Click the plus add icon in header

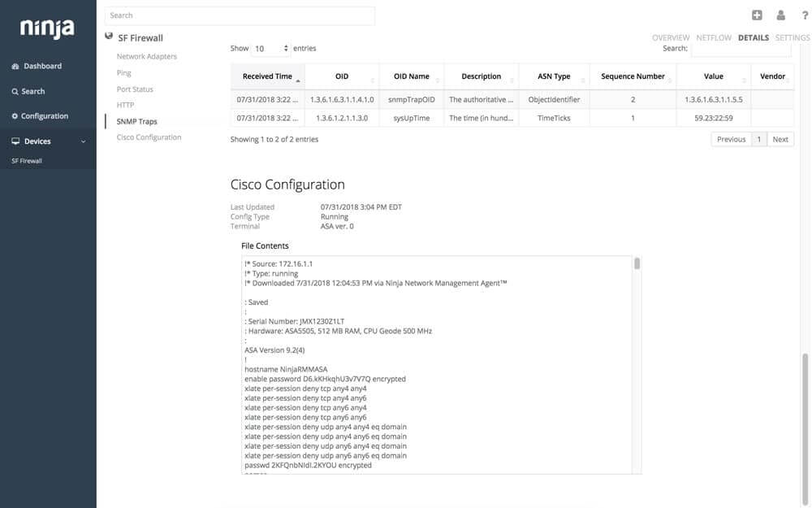(x=754, y=13)
